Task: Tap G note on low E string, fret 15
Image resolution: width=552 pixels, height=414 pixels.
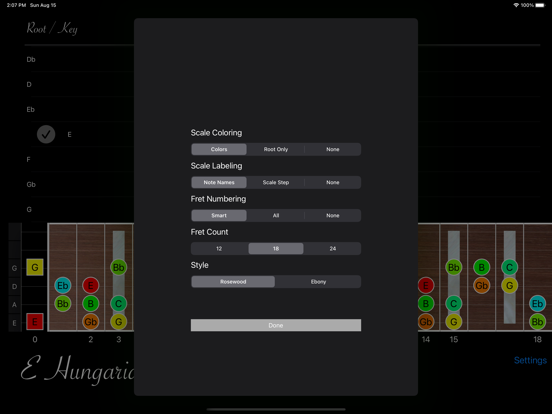Action: click(x=454, y=321)
